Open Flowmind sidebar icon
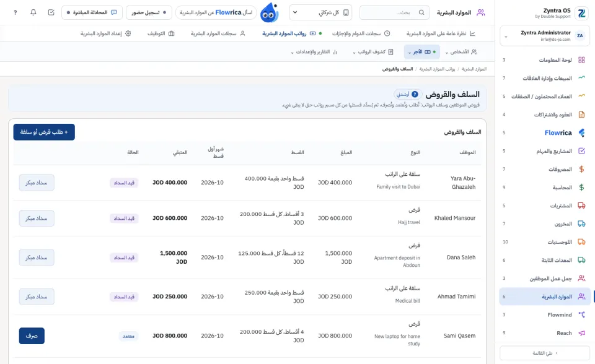This screenshot has height=364, width=595. click(x=581, y=314)
